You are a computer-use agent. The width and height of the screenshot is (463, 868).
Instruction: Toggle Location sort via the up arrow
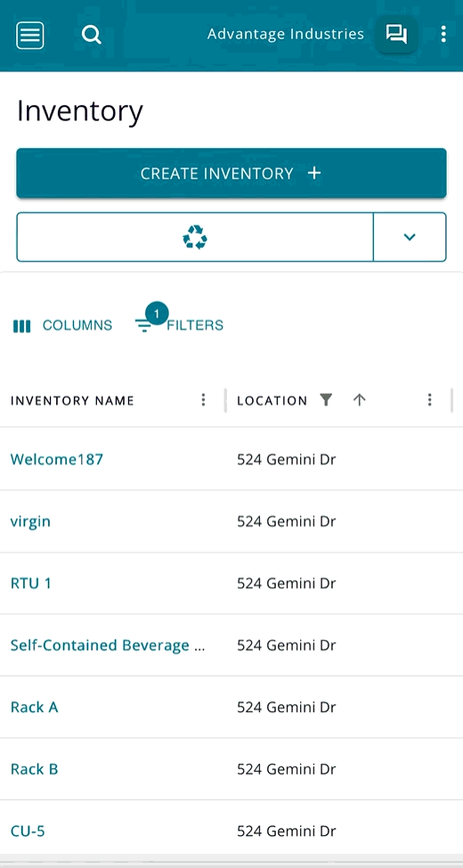point(360,399)
